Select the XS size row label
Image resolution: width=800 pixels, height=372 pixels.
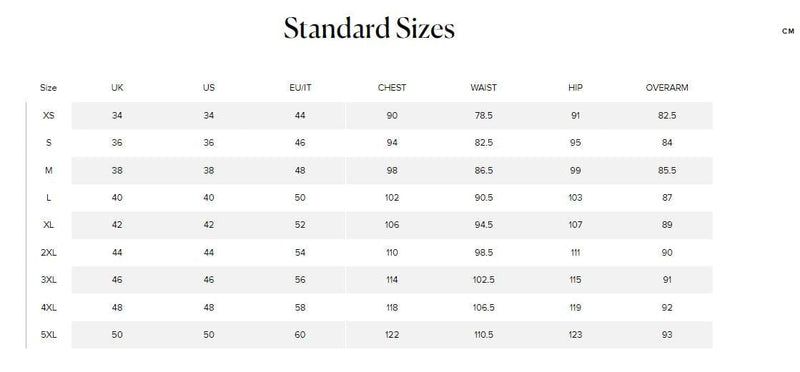[x=48, y=115]
